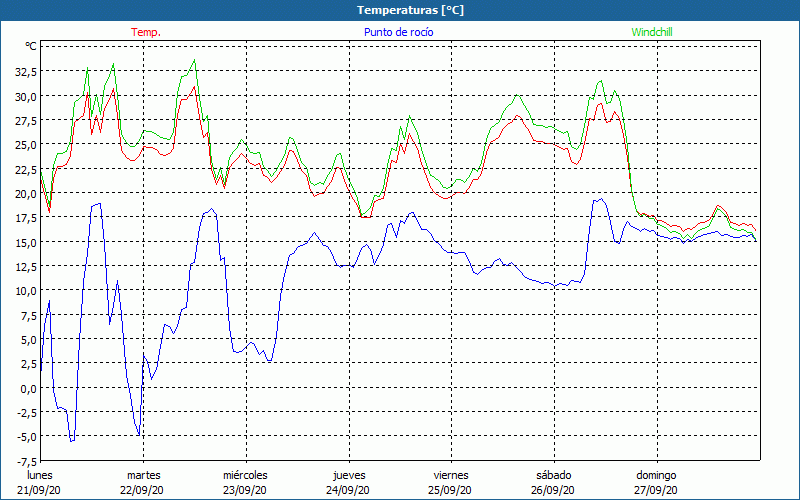
Task: Click the '24/09/20' date label
Action: point(348,490)
